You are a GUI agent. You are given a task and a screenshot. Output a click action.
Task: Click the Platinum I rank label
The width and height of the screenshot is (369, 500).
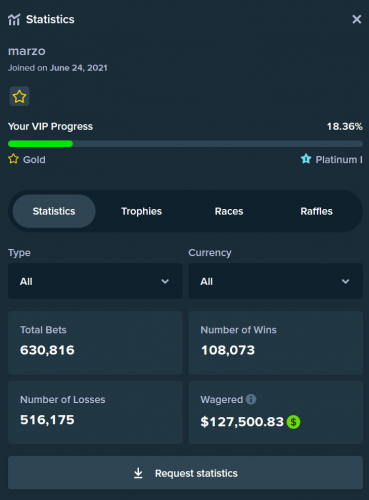click(x=339, y=159)
